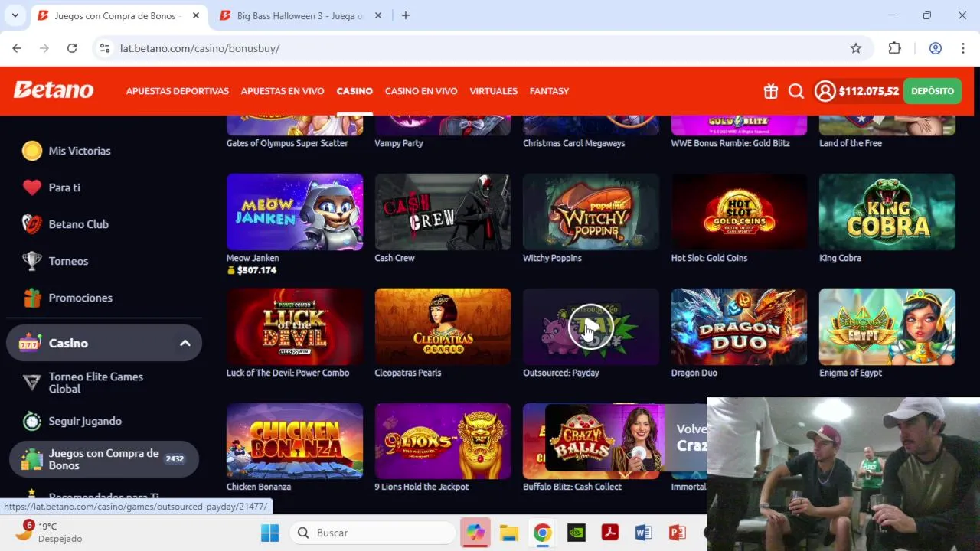This screenshot has height=551, width=980.
Task: Click the account balance $112.075,52
Action: pyautogui.click(x=869, y=91)
